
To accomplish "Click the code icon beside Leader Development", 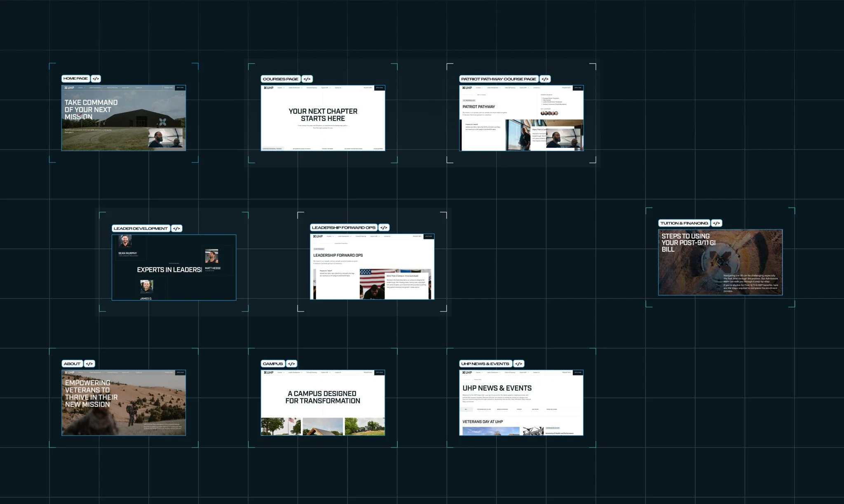I will [176, 228].
